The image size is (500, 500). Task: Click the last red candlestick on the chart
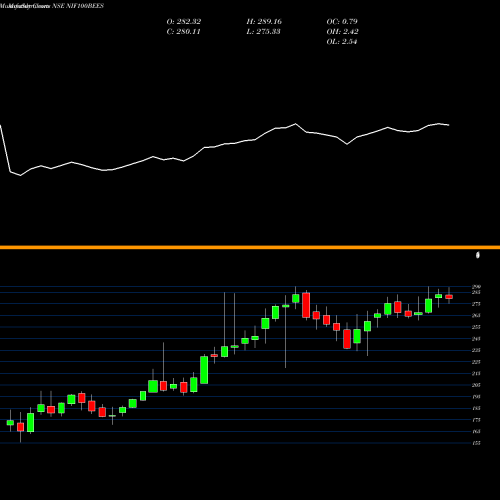449,297
